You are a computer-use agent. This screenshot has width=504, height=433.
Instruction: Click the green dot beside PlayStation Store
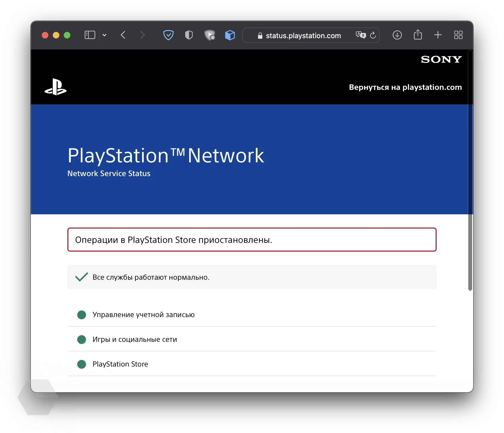pos(82,364)
